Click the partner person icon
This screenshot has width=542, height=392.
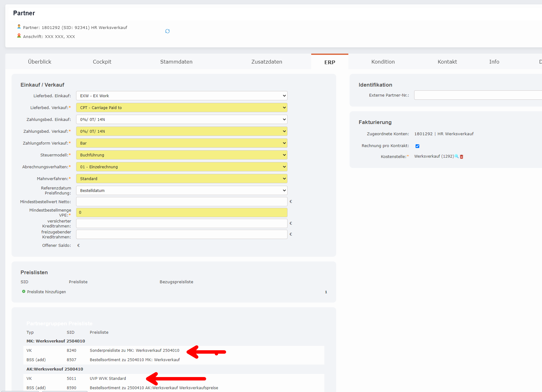click(19, 26)
